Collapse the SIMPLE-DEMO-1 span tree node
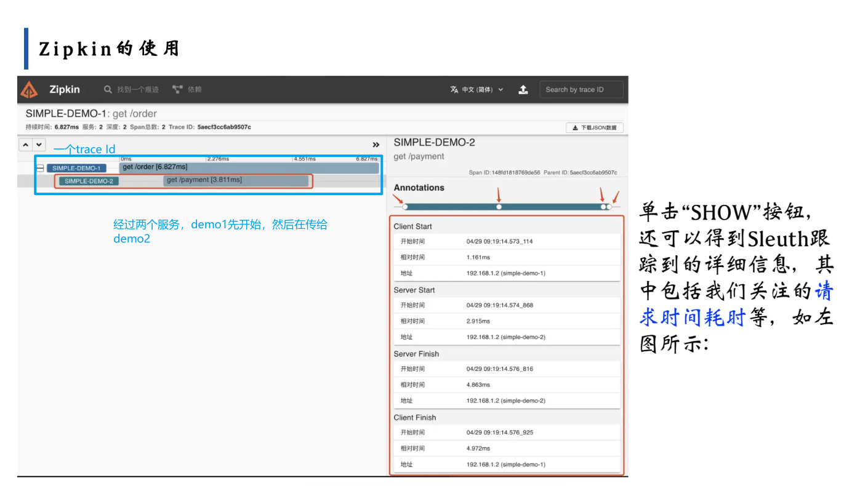868x486 pixels. point(40,168)
